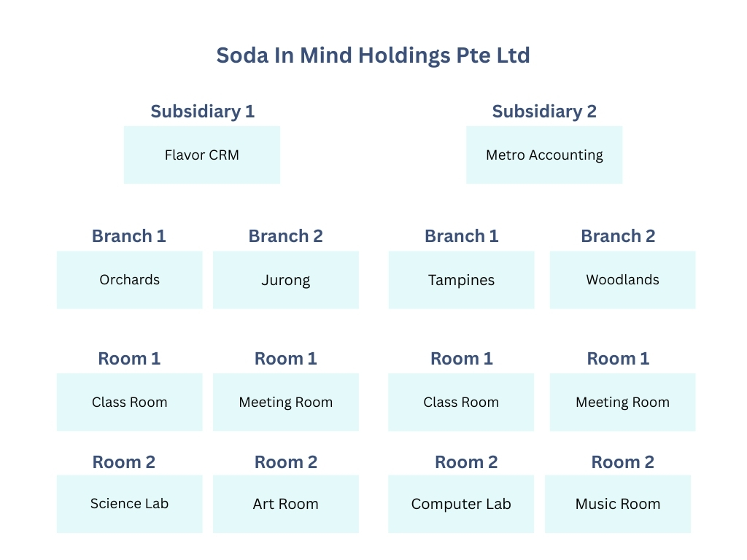The image size is (747, 560).
Task: Select the Art Room box
Action: (x=286, y=504)
